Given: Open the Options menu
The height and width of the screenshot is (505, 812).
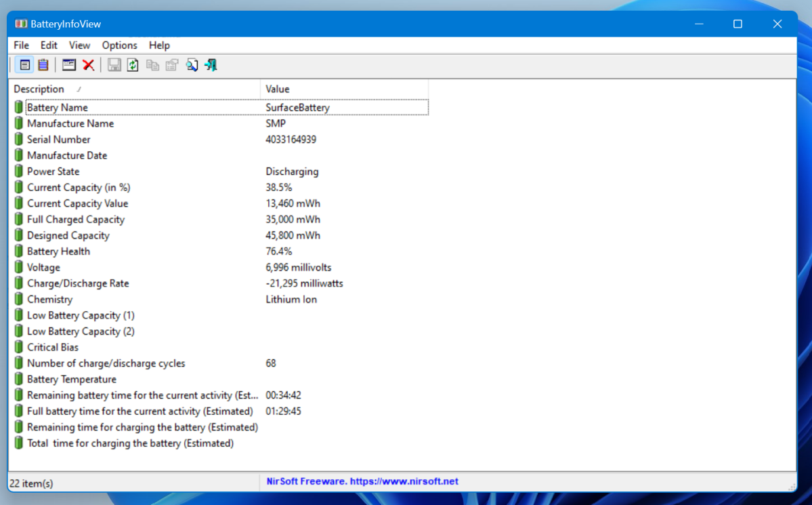Looking at the screenshot, I should [119, 45].
